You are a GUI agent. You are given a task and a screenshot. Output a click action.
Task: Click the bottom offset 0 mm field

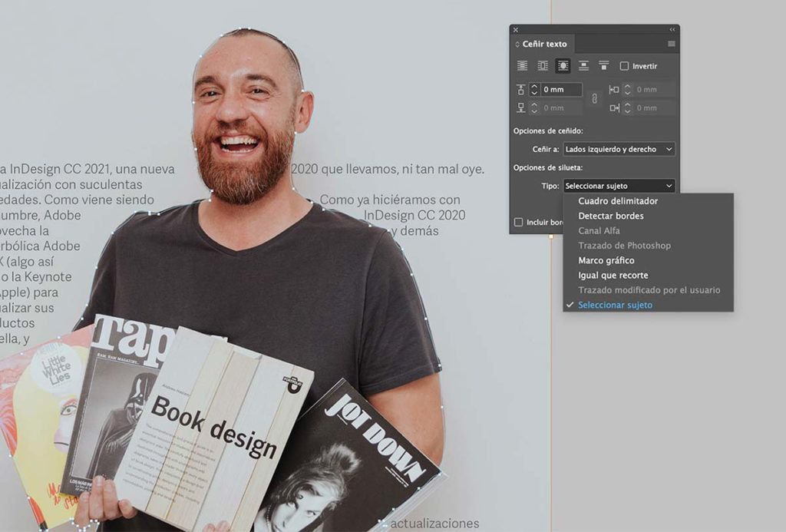point(561,107)
